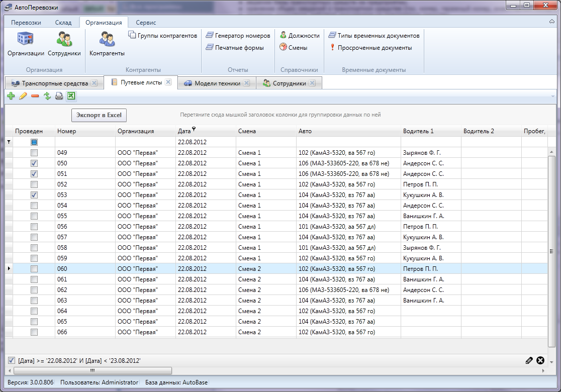Click the red minus delete record icon
This screenshot has height=392, width=561.
(35, 96)
